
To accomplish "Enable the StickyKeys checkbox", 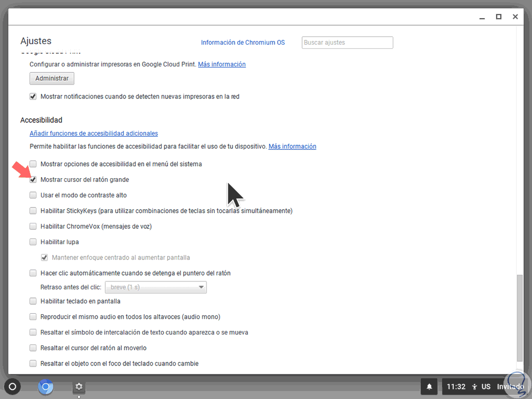I will (x=33, y=211).
